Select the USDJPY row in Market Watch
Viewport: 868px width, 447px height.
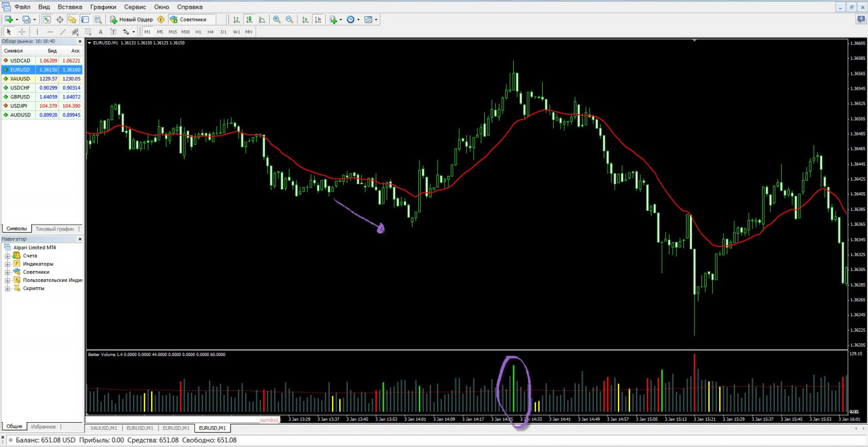tap(42, 106)
